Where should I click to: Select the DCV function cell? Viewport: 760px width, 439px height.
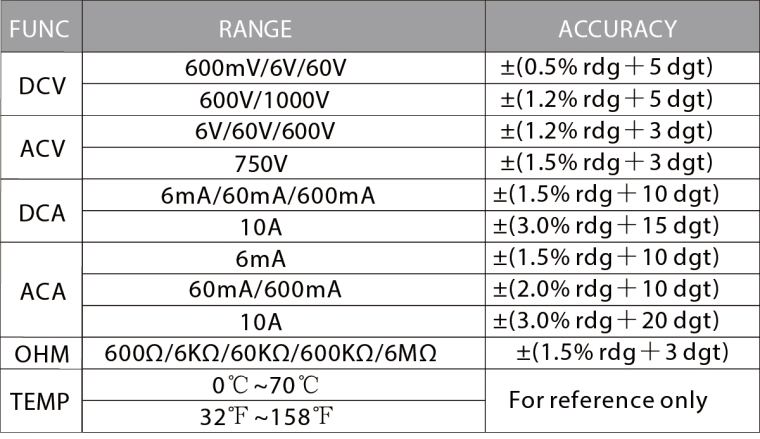pos(41,85)
